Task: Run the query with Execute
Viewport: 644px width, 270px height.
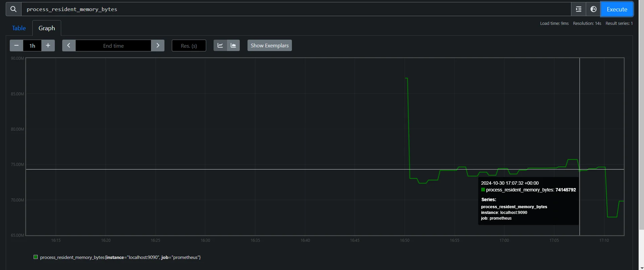Action: click(617, 9)
